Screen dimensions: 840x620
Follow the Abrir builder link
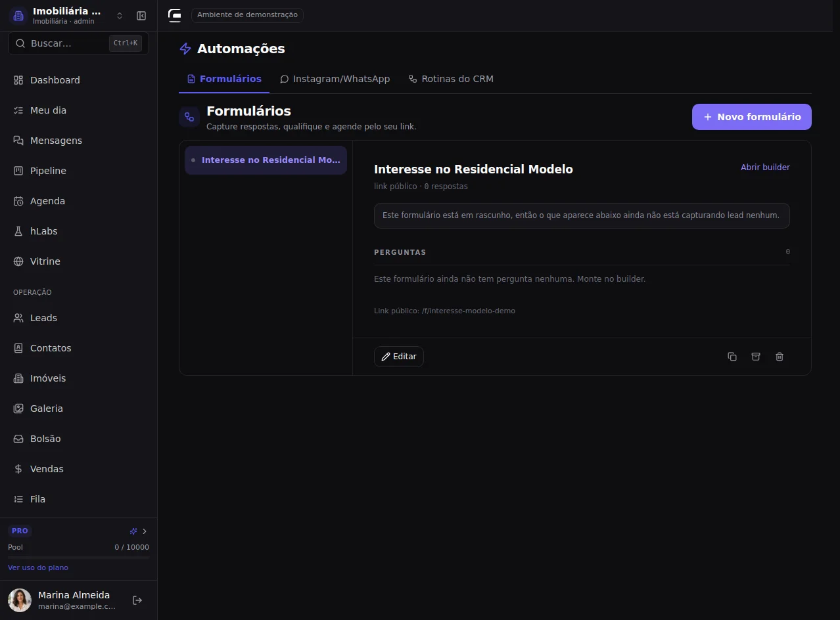[765, 167]
